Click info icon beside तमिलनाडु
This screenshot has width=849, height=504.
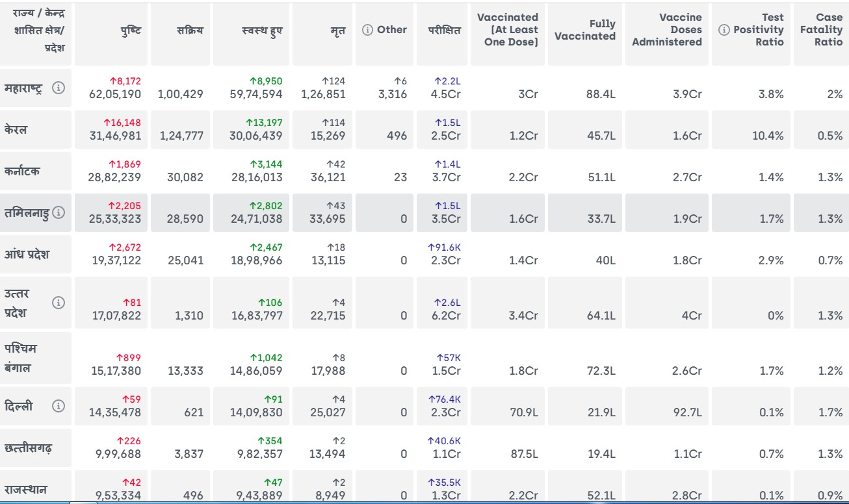click(59, 212)
